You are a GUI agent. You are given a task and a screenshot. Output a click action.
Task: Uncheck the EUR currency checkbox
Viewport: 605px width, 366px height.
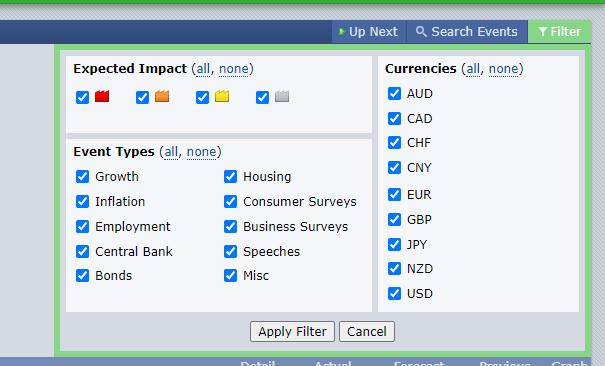pos(394,194)
